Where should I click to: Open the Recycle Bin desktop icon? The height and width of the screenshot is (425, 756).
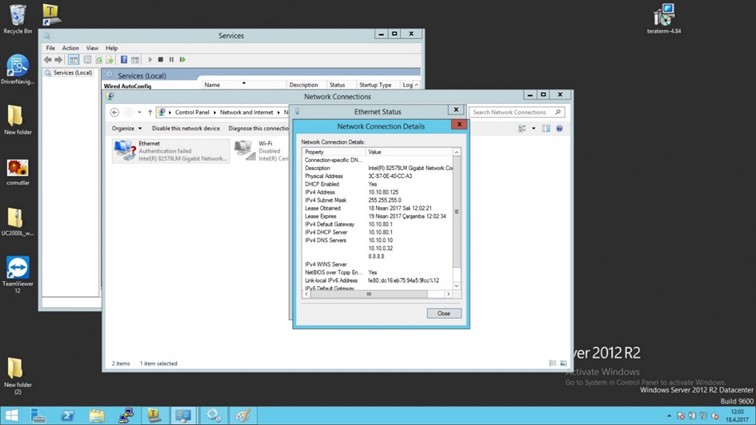tap(18, 19)
